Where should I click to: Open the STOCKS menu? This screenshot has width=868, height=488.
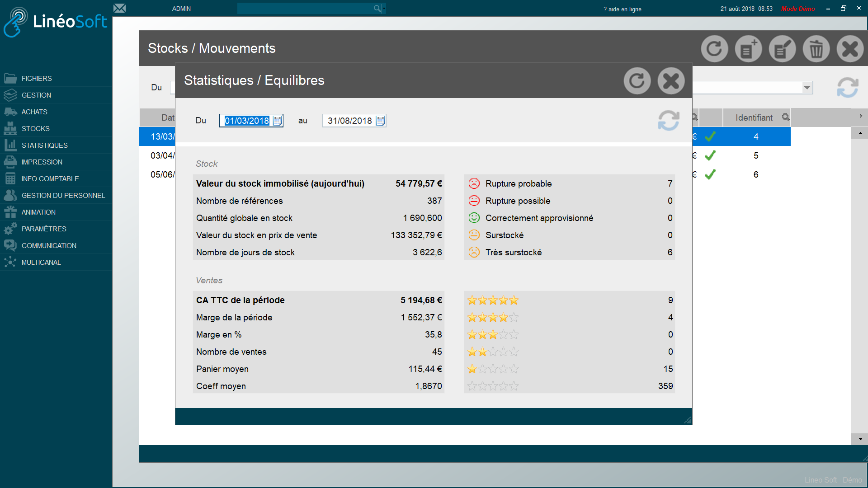(56, 128)
